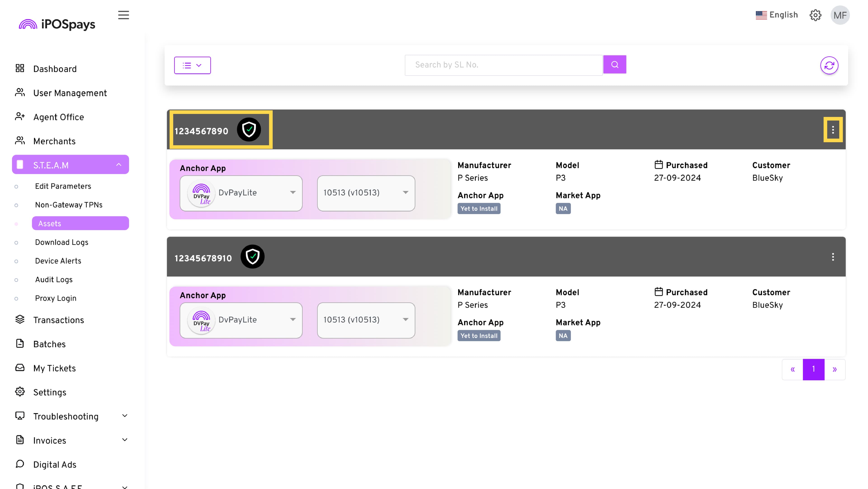Screen dimensions: 868x489
Task: Click P3 model value on second card
Action: [x=560, y=305]
